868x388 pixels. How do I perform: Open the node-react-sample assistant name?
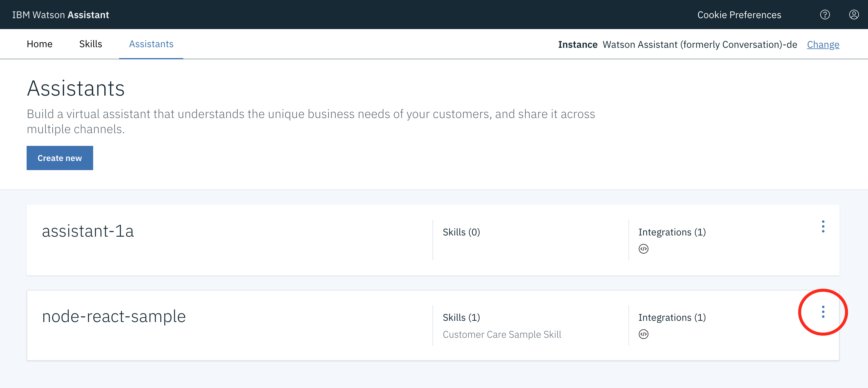pos(113,317)
